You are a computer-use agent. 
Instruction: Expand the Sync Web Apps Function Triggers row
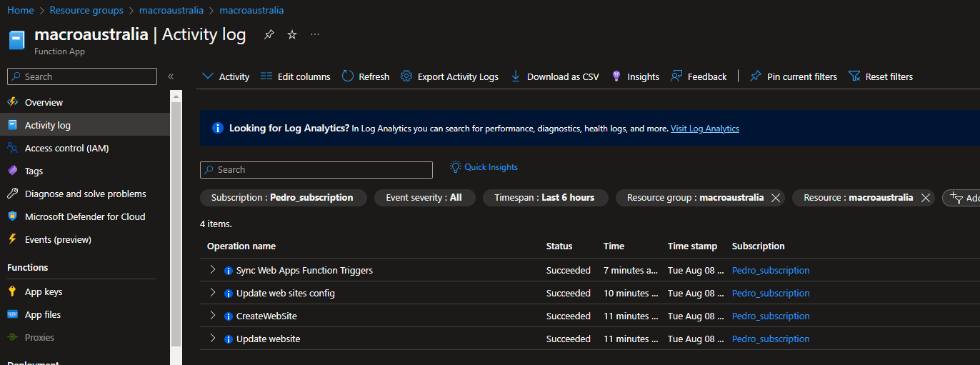(x=212, y=270)
